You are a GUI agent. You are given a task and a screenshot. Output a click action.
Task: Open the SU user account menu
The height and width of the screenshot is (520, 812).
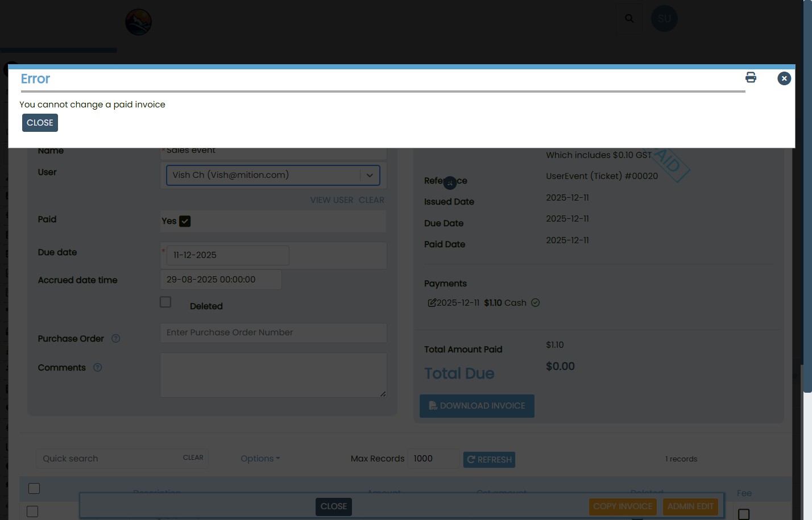[664, 18]
